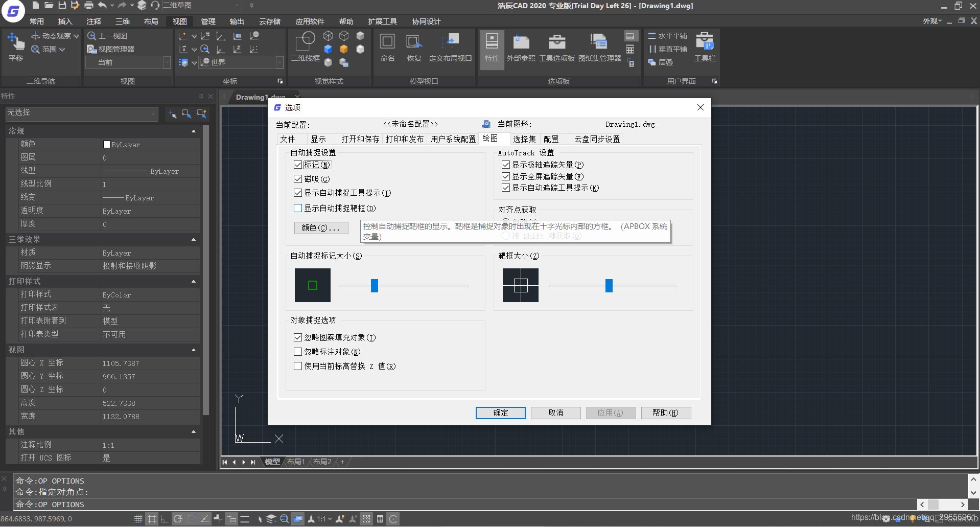This screenshot has width=980, height=527.
Task: Click the select objects icon in 特性 panel
Action: pyautogui.click(x=186, y=113)
